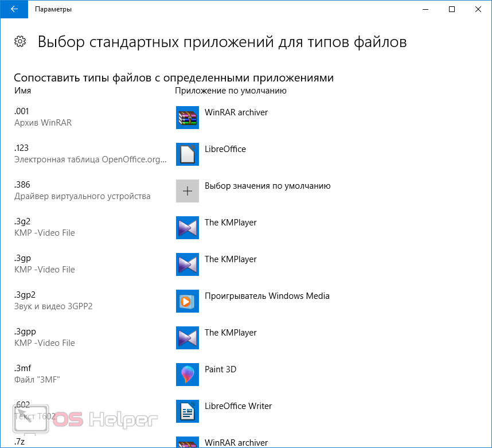Select the 'LibreOffice Writer' app name
Screen dimensions: 492x448
click(238, 406)
